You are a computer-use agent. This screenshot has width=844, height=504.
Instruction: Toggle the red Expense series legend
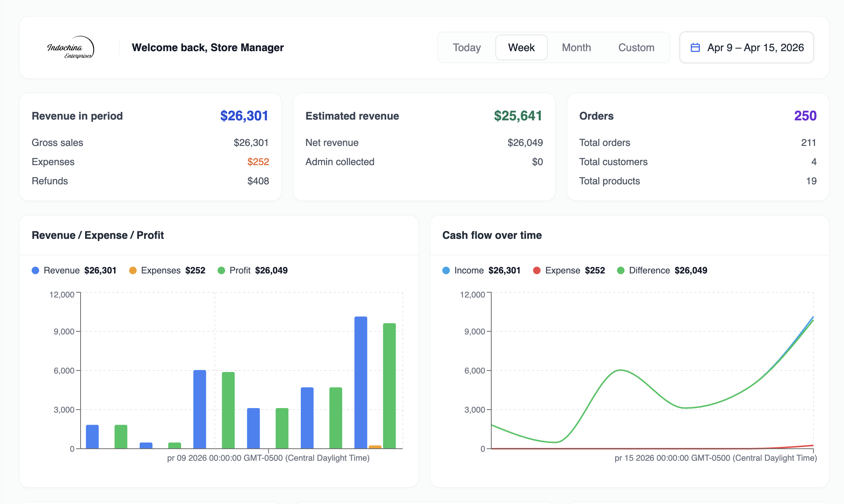(562, 270)
